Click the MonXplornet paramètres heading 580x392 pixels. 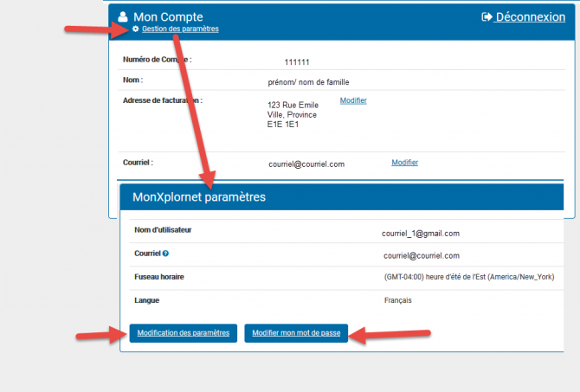(199, 197)
